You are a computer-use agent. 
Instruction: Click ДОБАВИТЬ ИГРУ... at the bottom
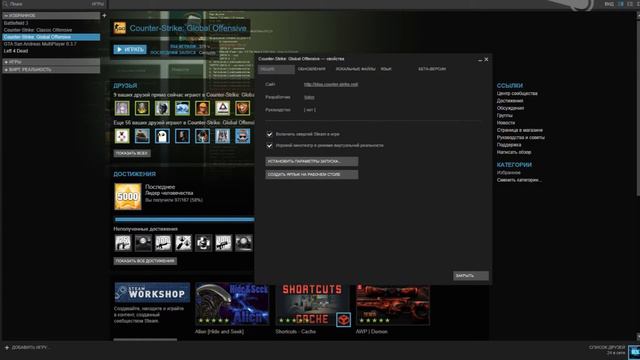coord(29,348)
